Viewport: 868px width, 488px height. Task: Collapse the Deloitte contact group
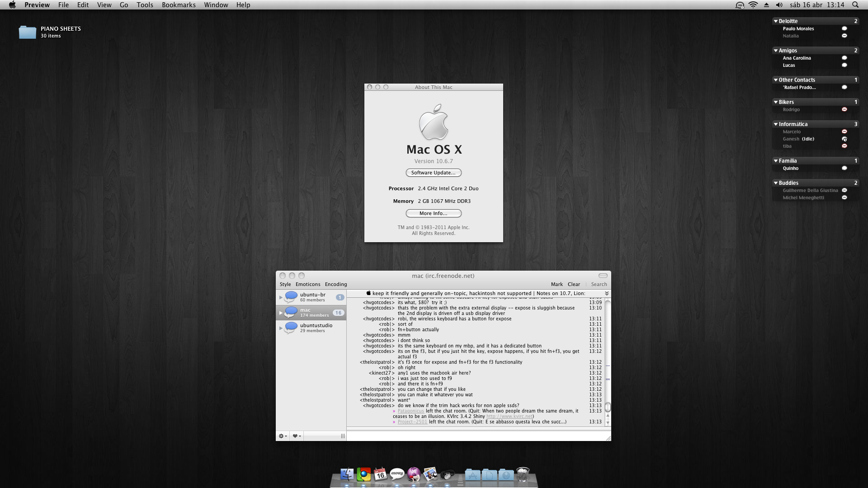tap(776, 21)
